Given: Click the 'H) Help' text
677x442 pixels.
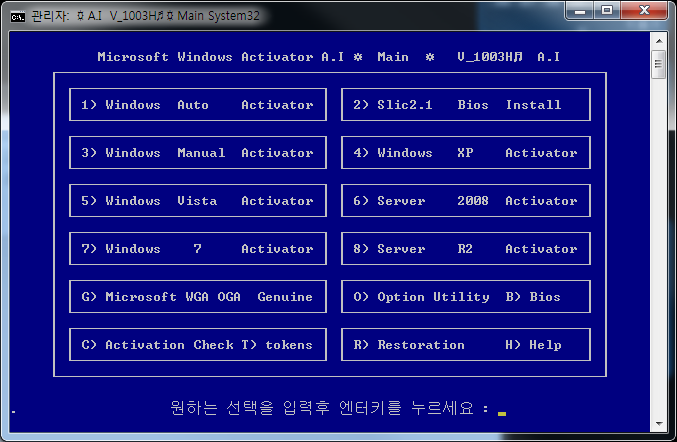Looking at the screenshot, I should pos(533,344).
